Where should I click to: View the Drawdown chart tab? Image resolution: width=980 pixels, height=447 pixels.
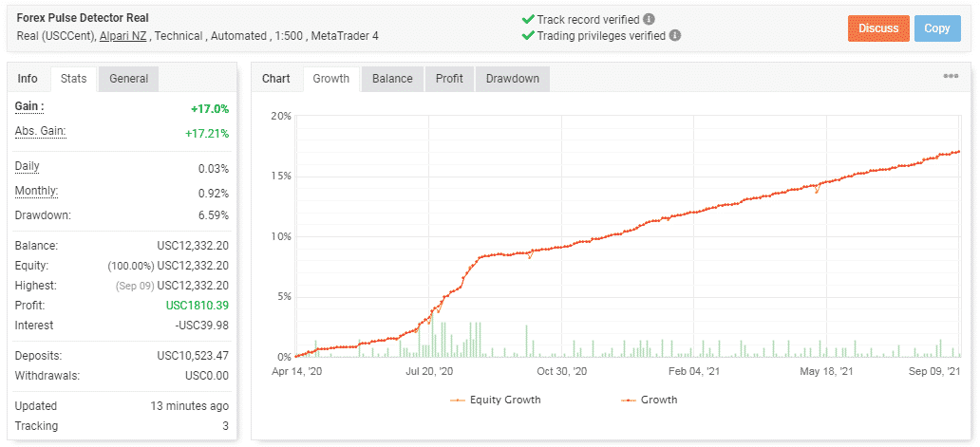click(513, 79)
